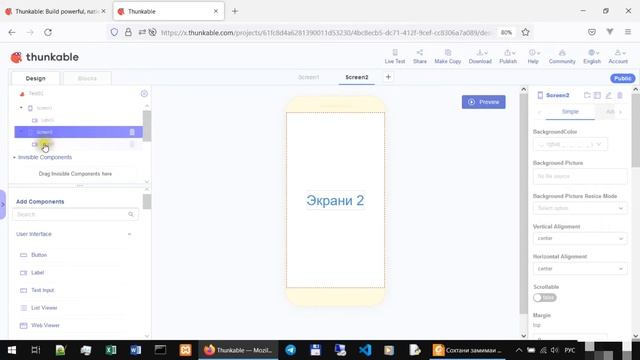Select the project root in component tree
Viewport: 640px width, 360px height.
tap(36, 93)
